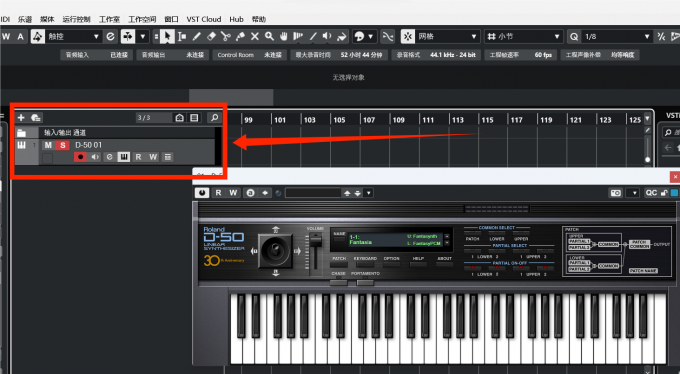Open the track controls settings icon beside 3/3
This screenshot has height=374, width=680.
click(194, 118)
